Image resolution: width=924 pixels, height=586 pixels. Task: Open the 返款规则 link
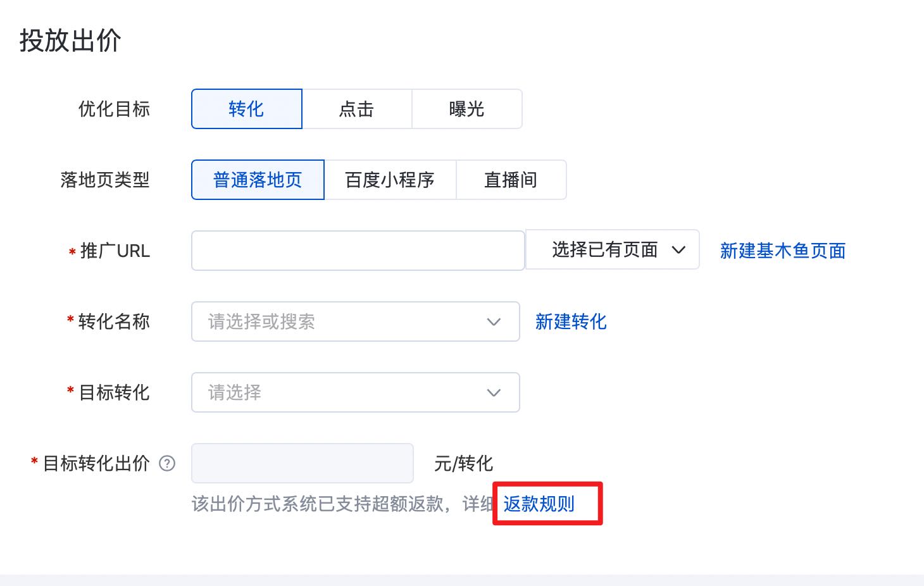coord(539,504)
